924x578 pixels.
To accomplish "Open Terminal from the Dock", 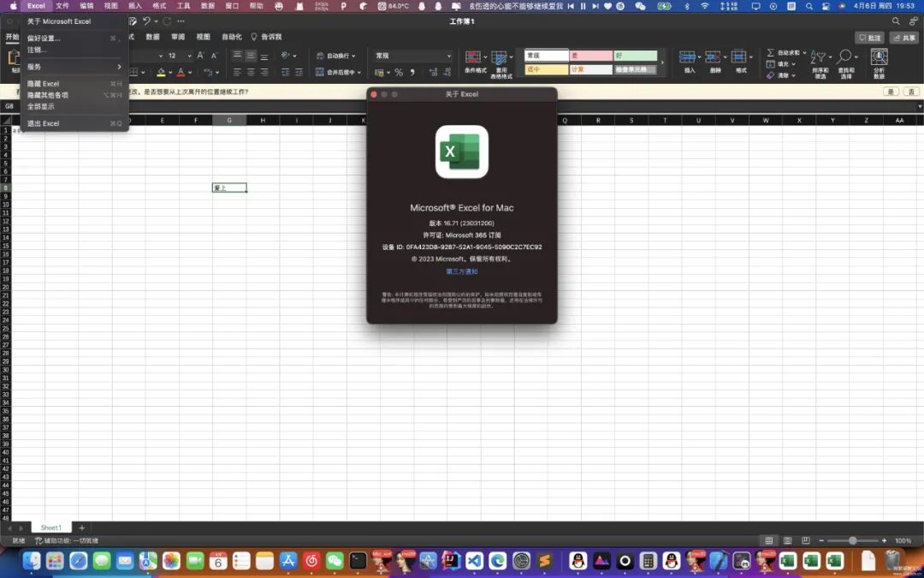I will pos(358,561).
